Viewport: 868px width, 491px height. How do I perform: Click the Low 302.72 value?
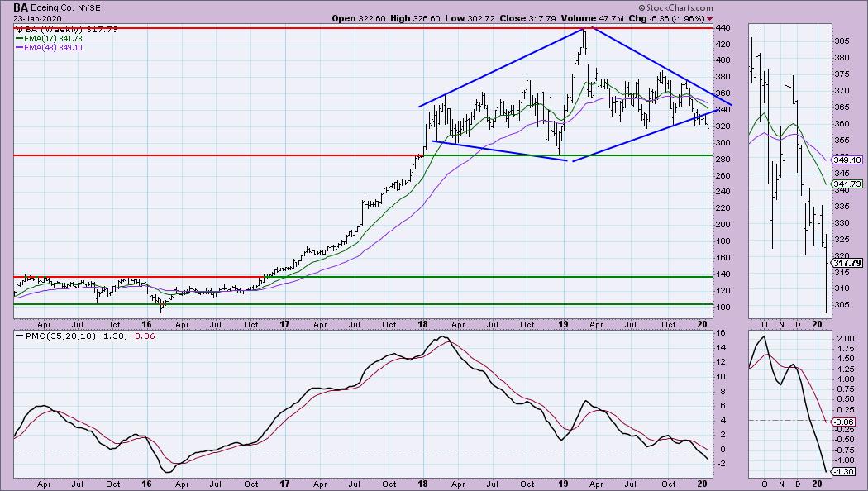point(470,18)
